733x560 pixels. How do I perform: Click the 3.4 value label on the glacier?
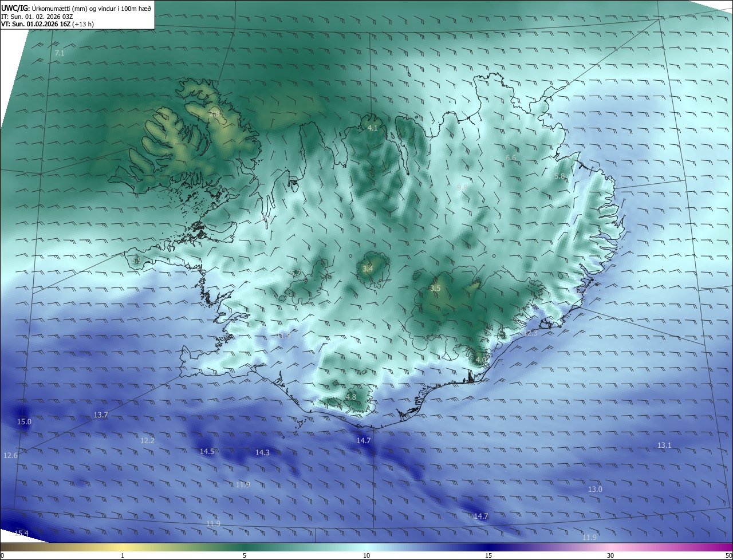368,269
